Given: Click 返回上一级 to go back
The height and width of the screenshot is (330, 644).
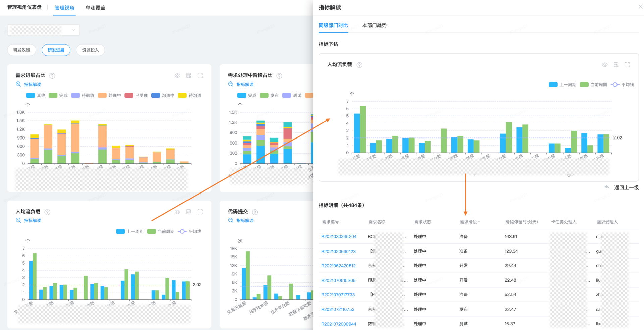Looking at the screenshot, I should click(x=626, y=188).
